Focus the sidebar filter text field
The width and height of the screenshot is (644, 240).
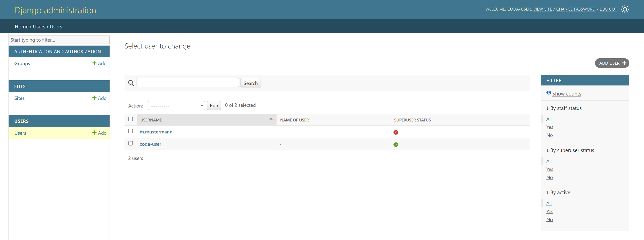click(59, 40)
